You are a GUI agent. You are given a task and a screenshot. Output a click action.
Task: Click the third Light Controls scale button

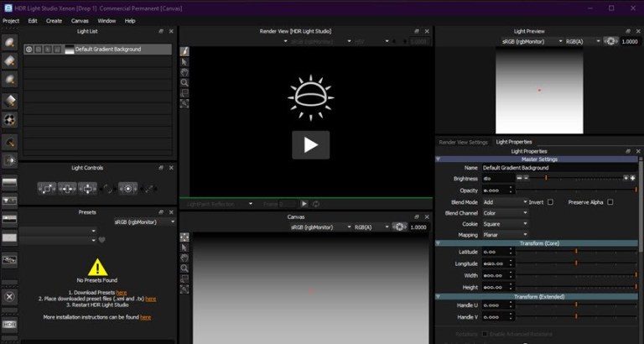pyautogui.click(x=87, y=189)
